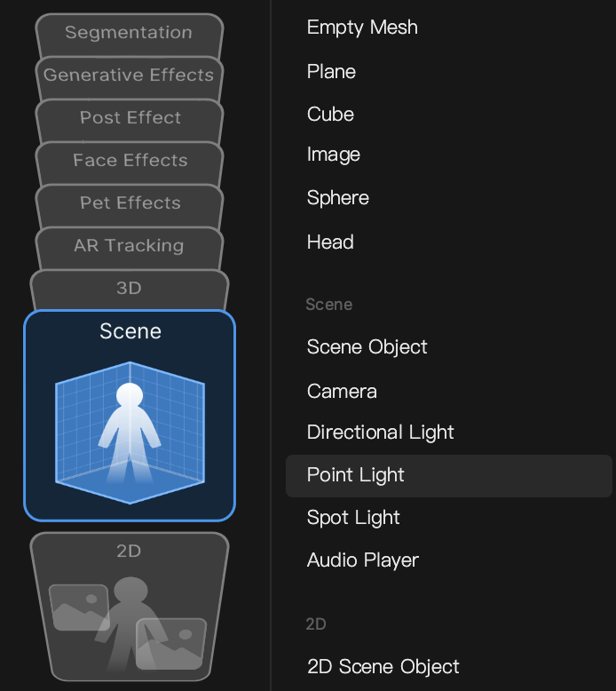
Task: Add a Cube object
Action: tap(330, 115)
